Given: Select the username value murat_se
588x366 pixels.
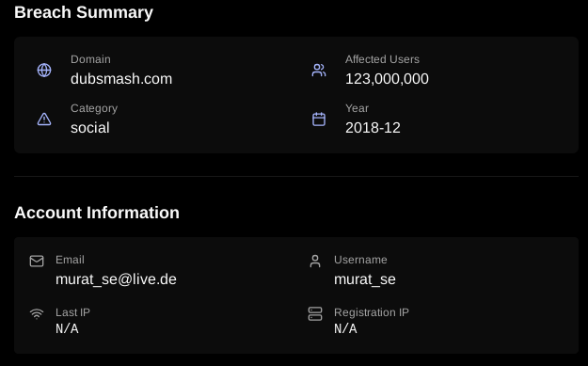Looking at the screenshot, I should 365,279.
